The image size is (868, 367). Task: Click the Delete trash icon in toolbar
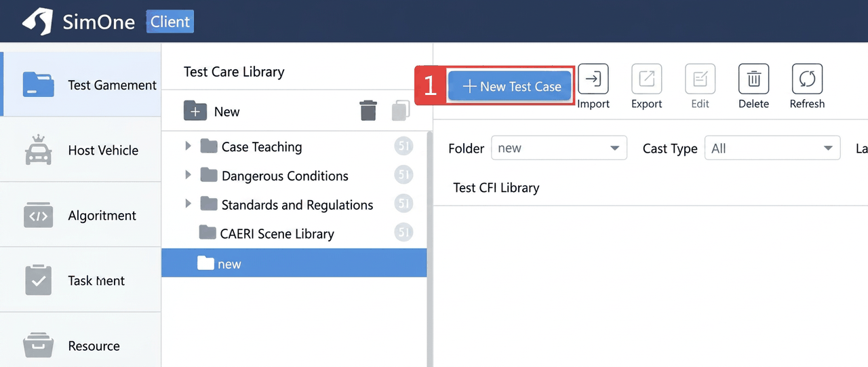(753, 79)
